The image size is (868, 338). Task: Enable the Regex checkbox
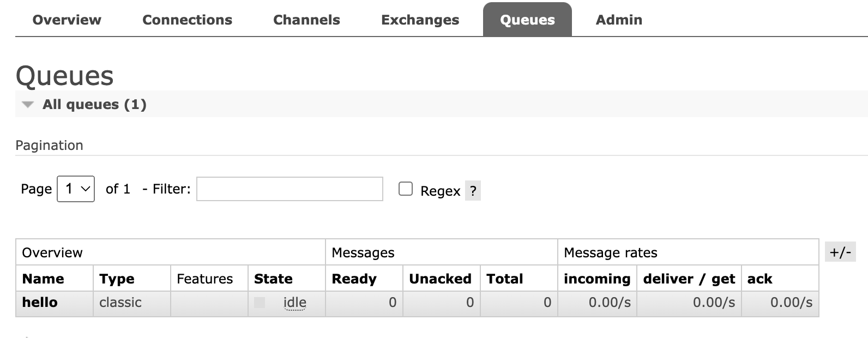[406, 189]
